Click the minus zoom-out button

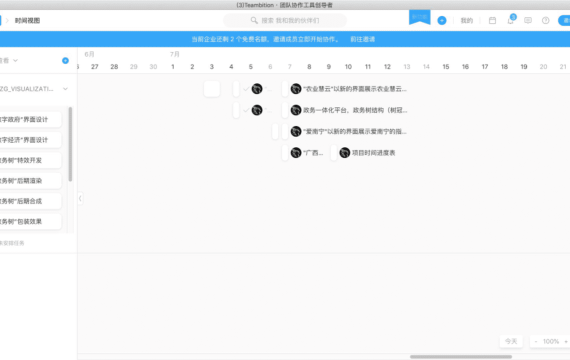click(535, 341)
